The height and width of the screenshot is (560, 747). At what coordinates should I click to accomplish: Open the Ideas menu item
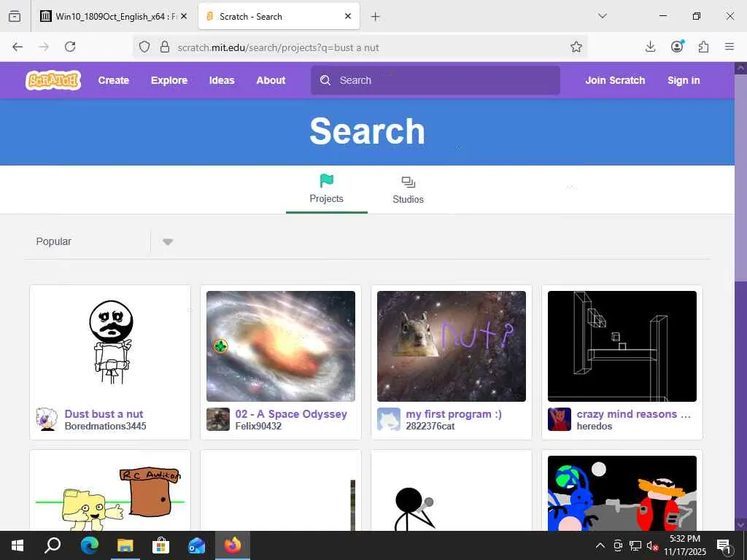[x=222, y=80]
